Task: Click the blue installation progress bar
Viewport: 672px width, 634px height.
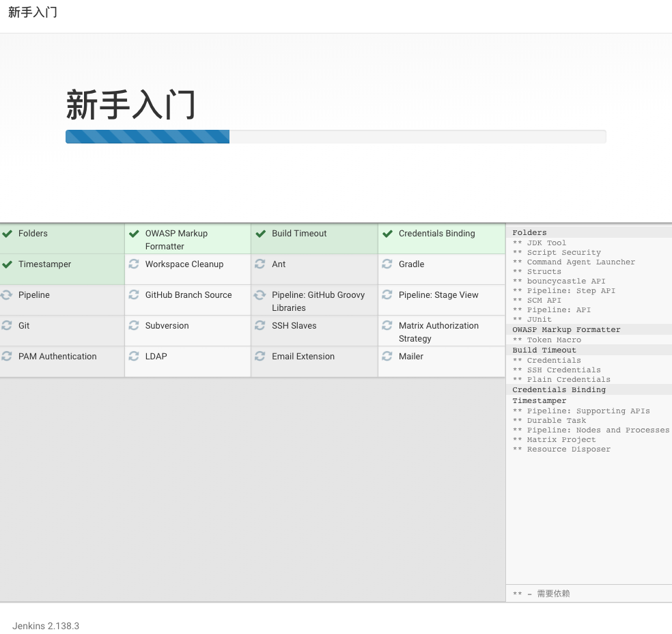Action: 148,137
